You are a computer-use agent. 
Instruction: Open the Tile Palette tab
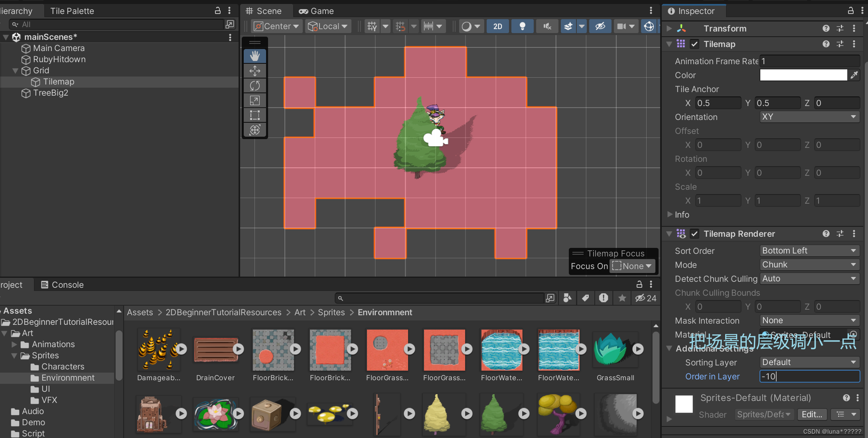click(x=72, y=11)
